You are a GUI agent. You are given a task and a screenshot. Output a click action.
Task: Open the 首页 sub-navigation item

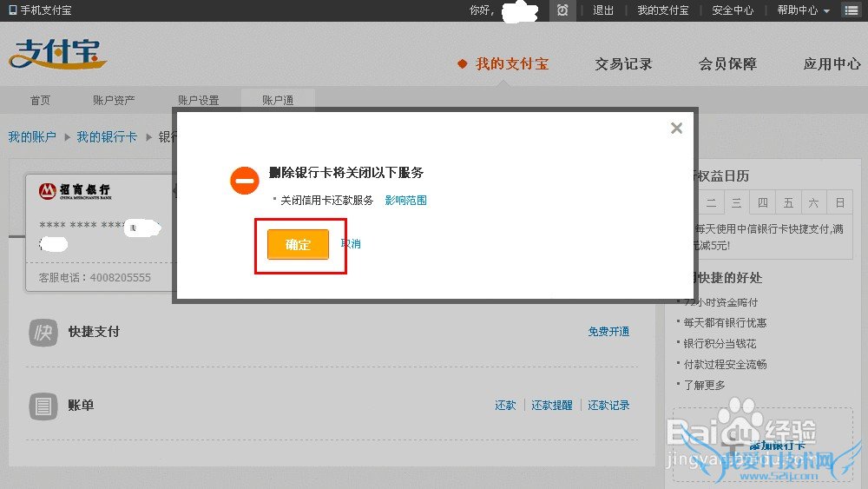[40, 100]
